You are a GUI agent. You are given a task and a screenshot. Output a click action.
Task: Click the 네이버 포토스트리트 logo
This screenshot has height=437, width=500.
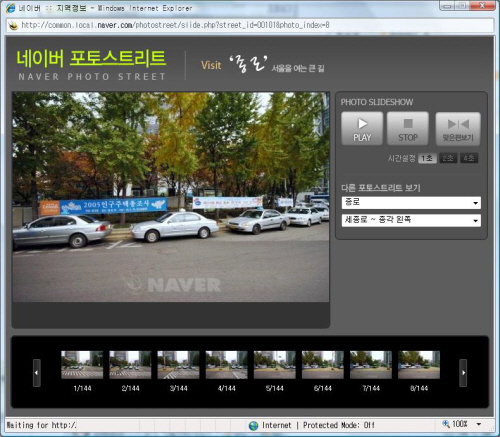(x=91, y=65)
